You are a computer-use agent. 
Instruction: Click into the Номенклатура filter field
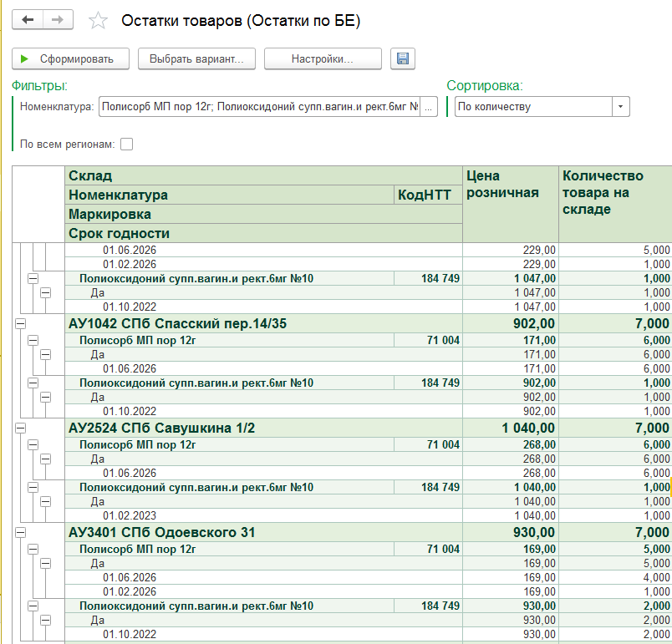tap(259, 107)
